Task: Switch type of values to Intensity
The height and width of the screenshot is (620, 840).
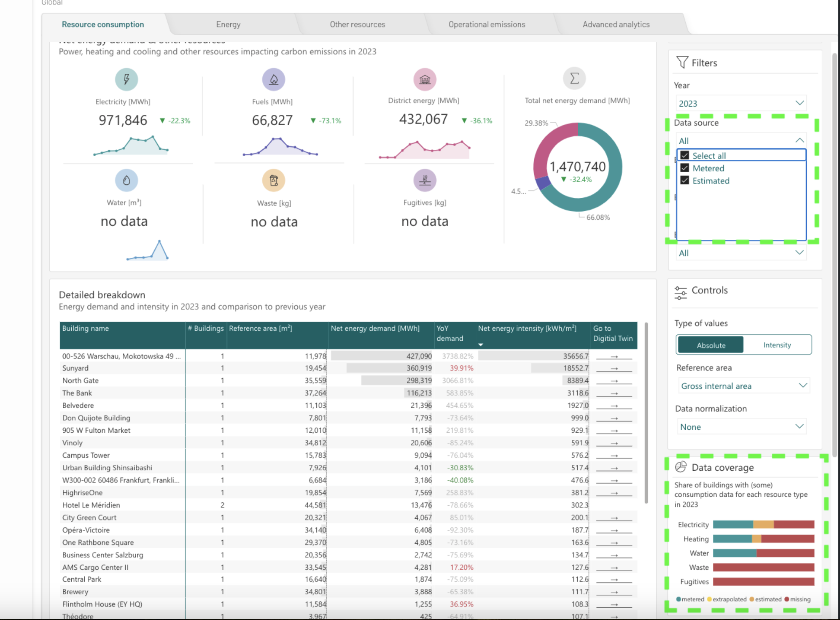Action: [x=777, y=345]
